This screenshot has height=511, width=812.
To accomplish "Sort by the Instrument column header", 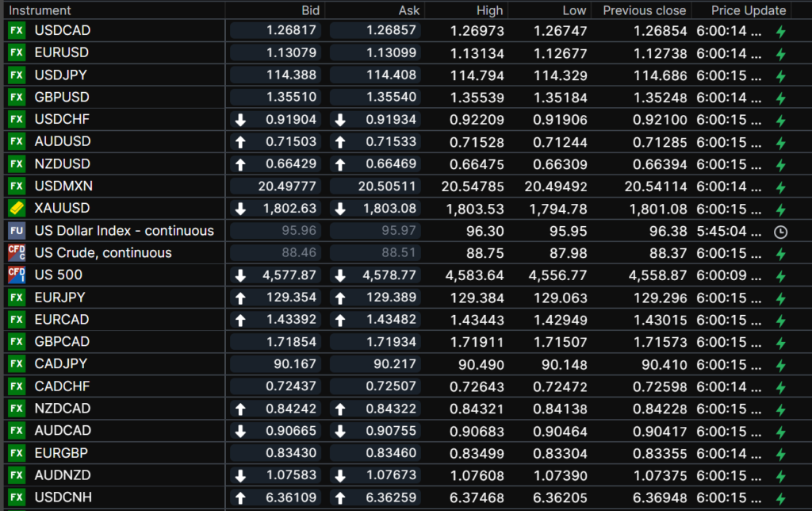I will click(40, 10).
